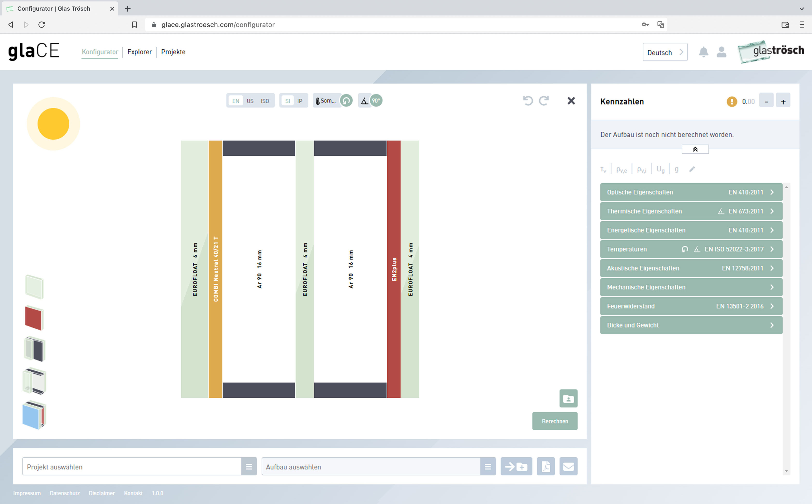Open the Impressum link
This screenshot has height=504, width=812.
click(x=27, y=493)
